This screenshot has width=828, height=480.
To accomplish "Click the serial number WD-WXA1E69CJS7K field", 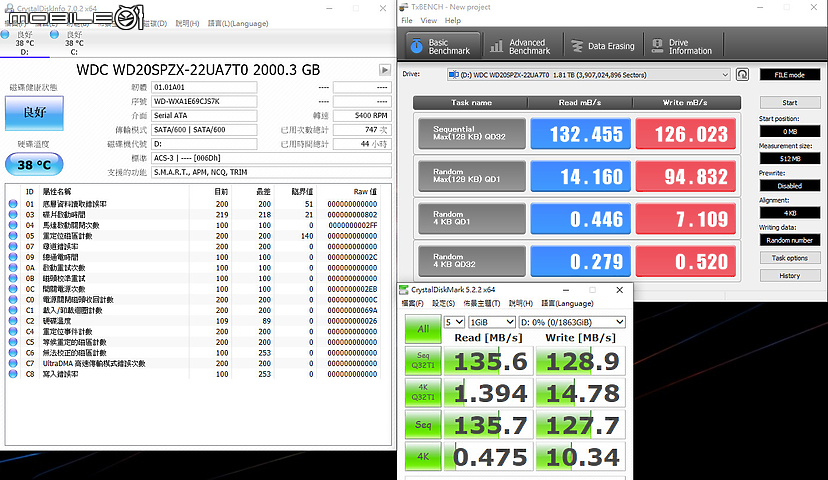I will pos(204,101).
